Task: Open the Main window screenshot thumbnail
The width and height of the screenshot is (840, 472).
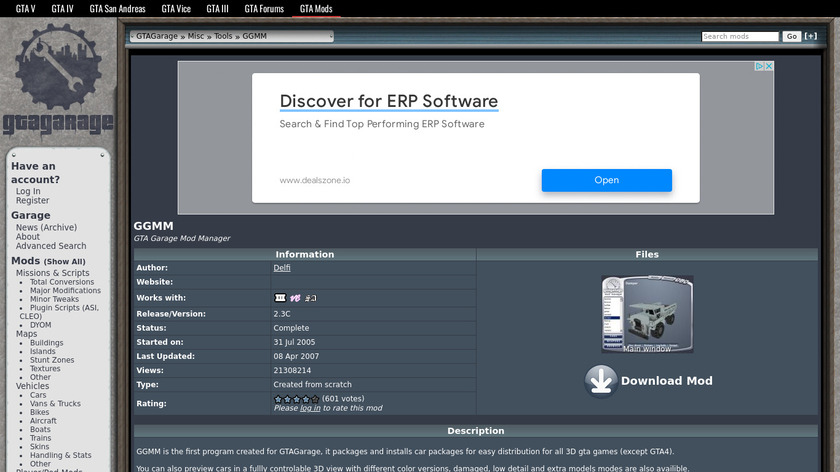Action: (x=647, y=314)
